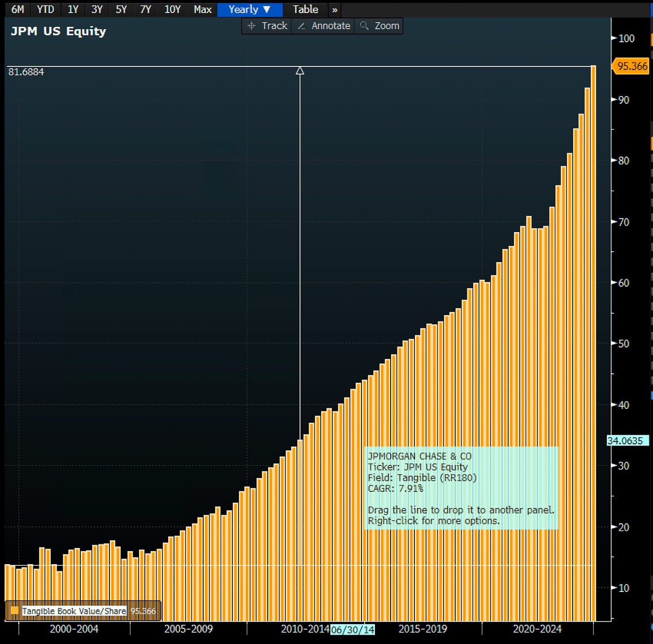Click the CAGR: 7.91% text in tooltip

coord(395,488)
